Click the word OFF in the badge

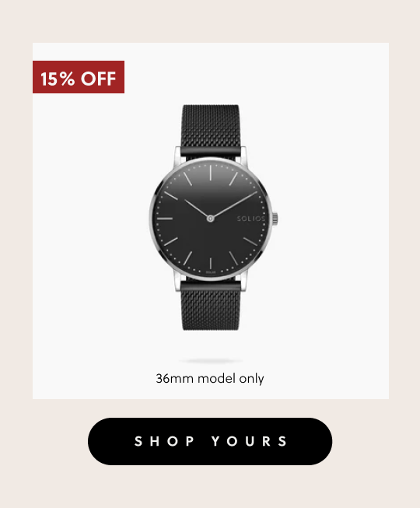(99, 79)
